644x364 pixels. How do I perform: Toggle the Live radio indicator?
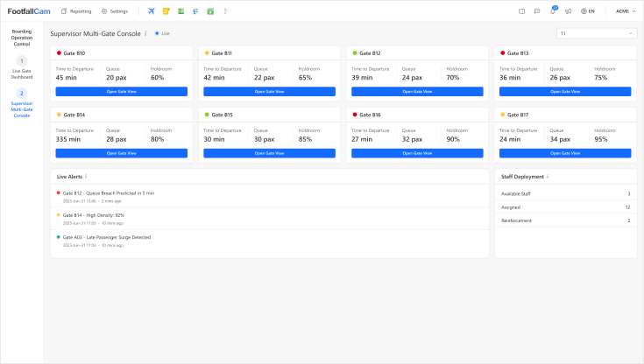[x=157, y=33]
